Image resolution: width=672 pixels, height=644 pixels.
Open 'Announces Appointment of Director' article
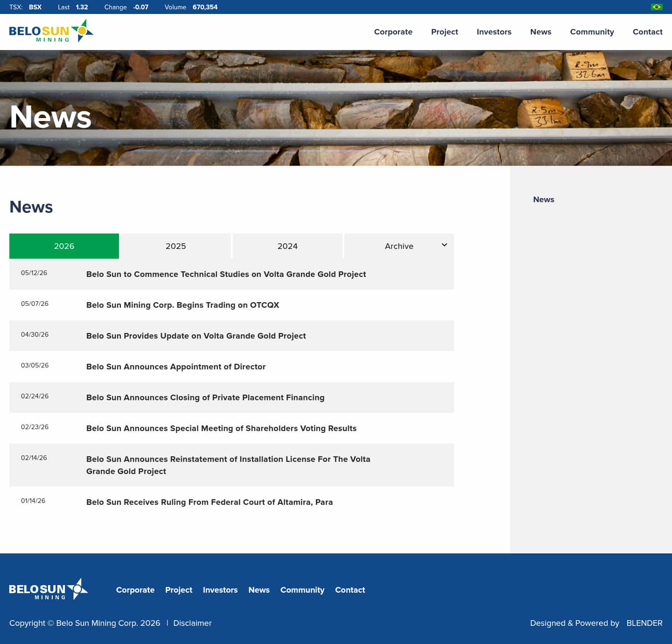pyautogui.click(x=176, y=367)
